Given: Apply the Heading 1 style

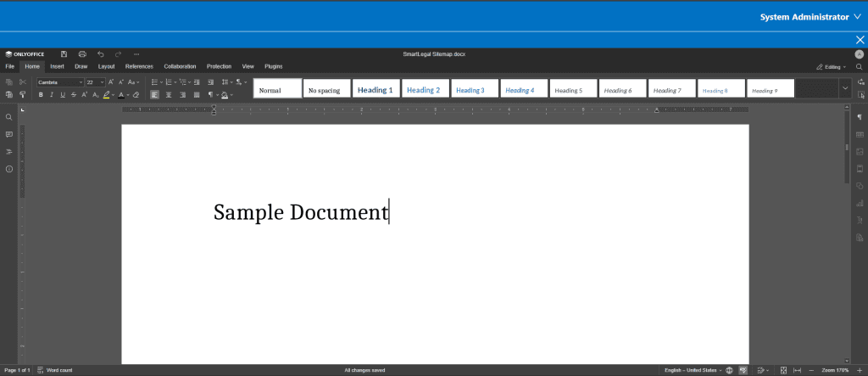Looking at the screenshot, I should tap(375, 89).
